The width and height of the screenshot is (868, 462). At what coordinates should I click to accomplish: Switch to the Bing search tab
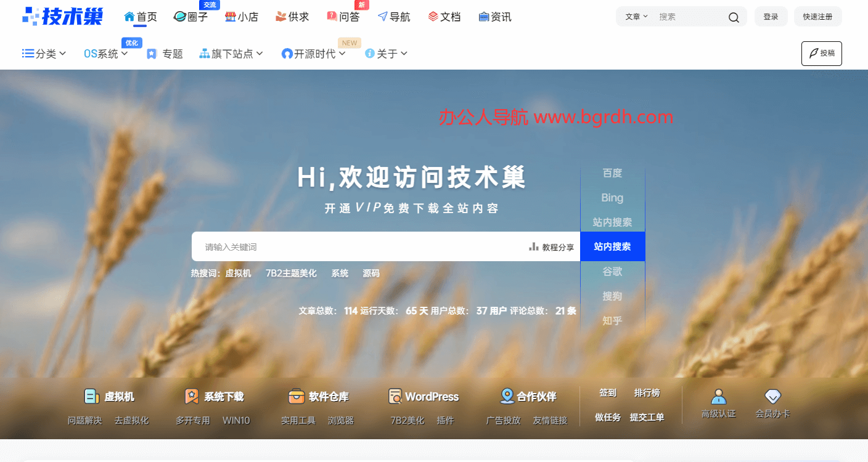pos(612,198)
